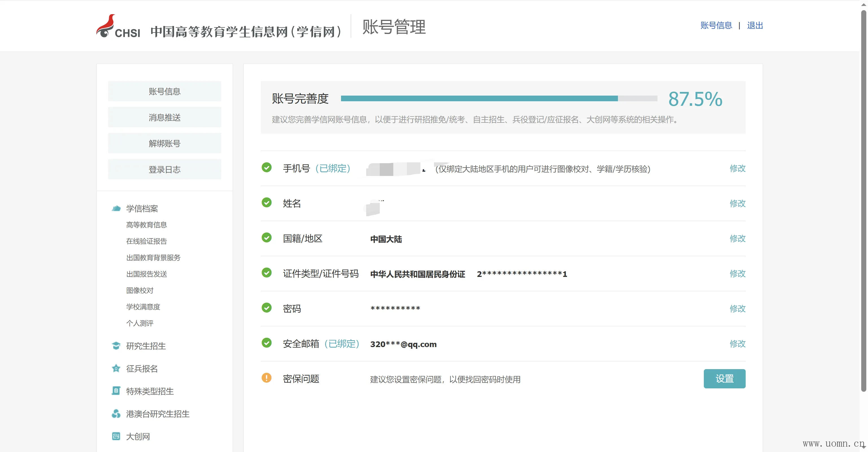Click the orange warning icon beside 密保问题
868x452 pixels.
click(x=266, y=378)
